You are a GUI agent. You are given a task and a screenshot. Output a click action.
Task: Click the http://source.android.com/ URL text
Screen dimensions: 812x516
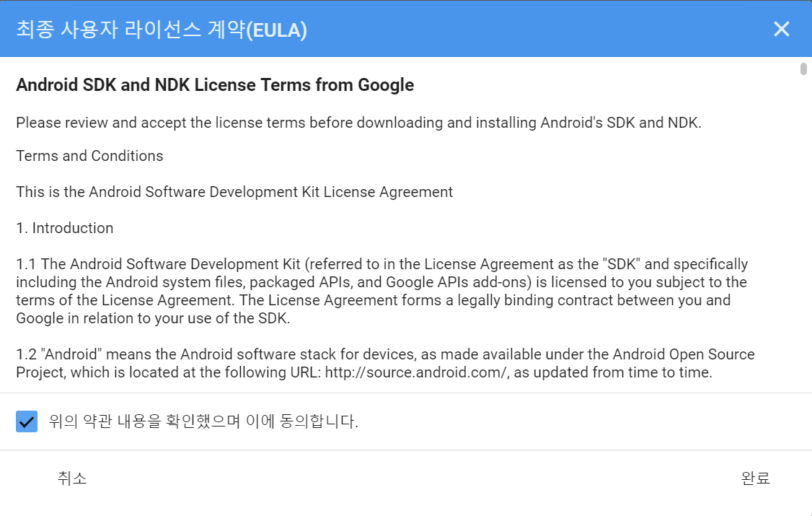[415, 372]
